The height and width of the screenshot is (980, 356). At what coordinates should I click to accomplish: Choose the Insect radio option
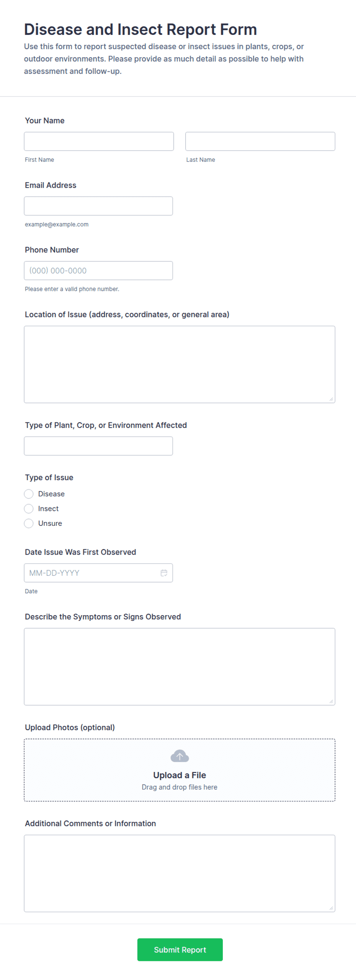[29, 508]
